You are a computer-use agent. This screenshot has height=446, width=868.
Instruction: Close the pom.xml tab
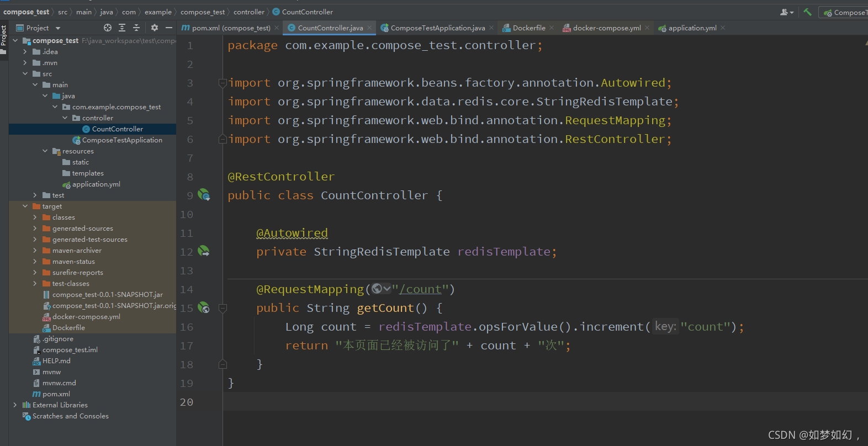point(277,28)
